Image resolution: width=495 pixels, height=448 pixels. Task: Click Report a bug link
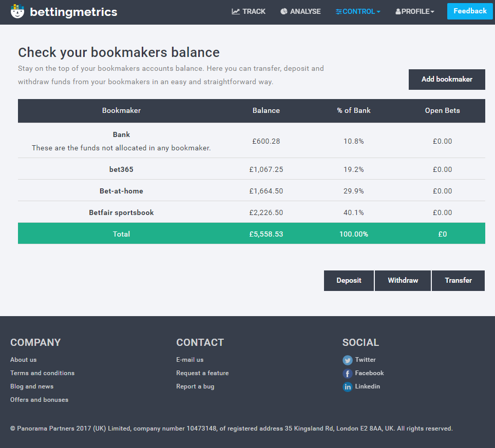pos(195,386)
